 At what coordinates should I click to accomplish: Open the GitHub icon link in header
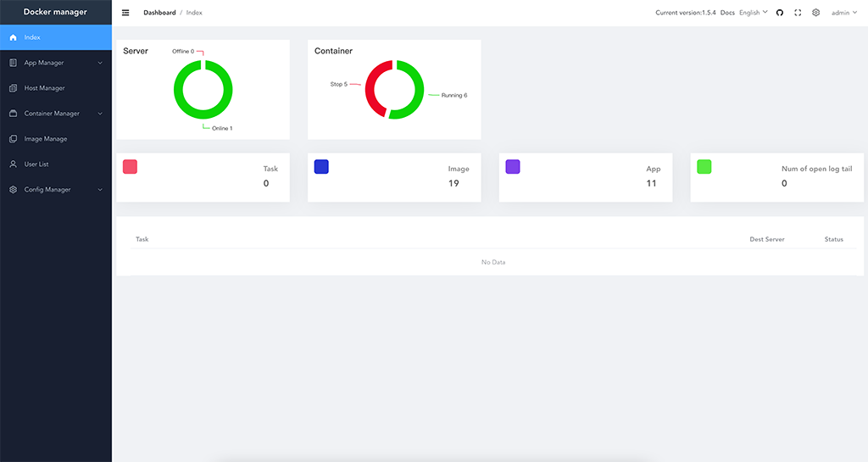point(780,13)
